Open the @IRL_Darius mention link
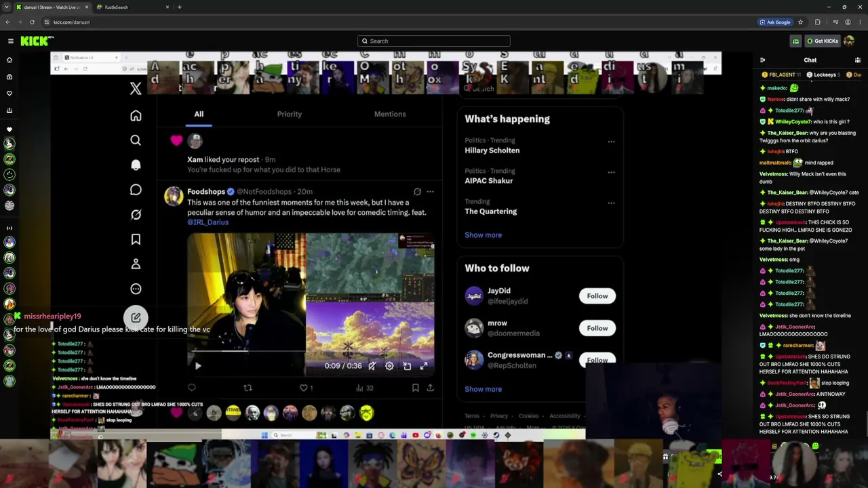This screenshot has height=488, width=868. pos(208,222)
